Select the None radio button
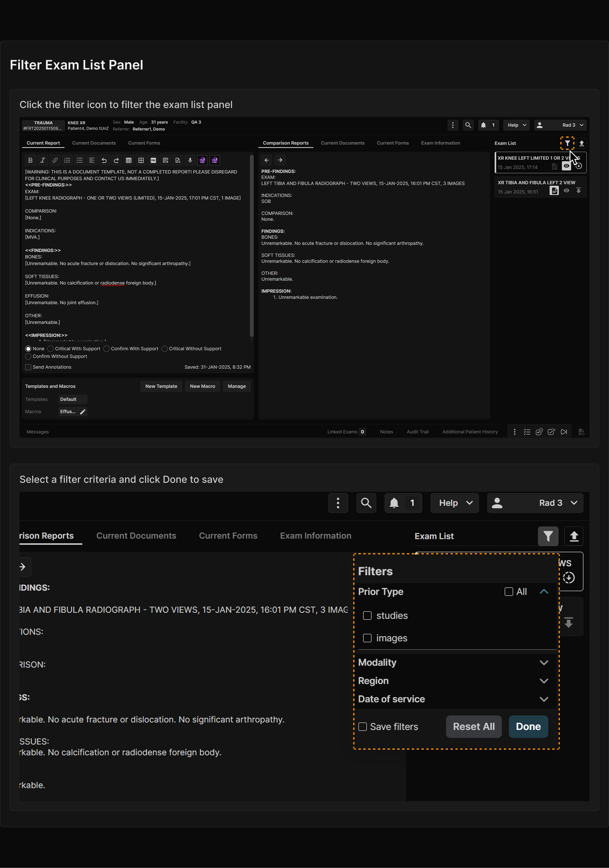The image size is (609, 868). pos(28,349)
